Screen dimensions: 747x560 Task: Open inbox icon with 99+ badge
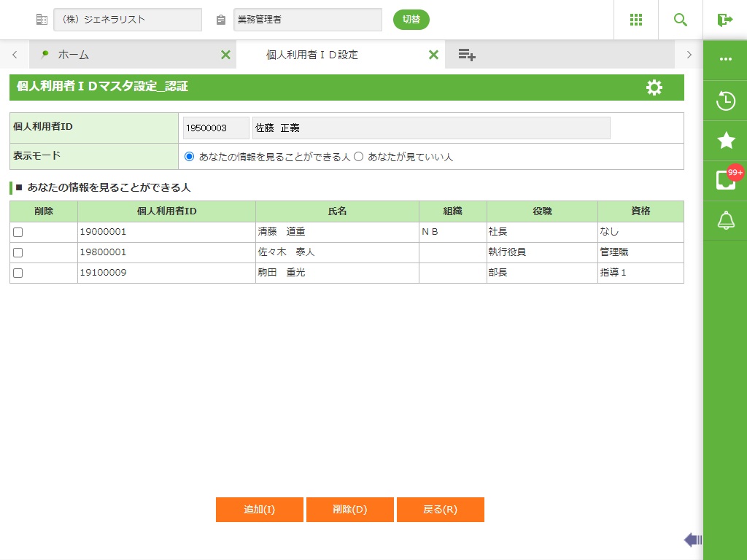pyautogui.click(x=725, y=180)
